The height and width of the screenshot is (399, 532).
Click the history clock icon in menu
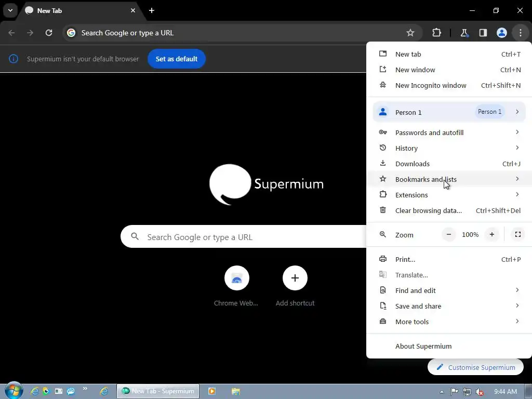point(383,148)
